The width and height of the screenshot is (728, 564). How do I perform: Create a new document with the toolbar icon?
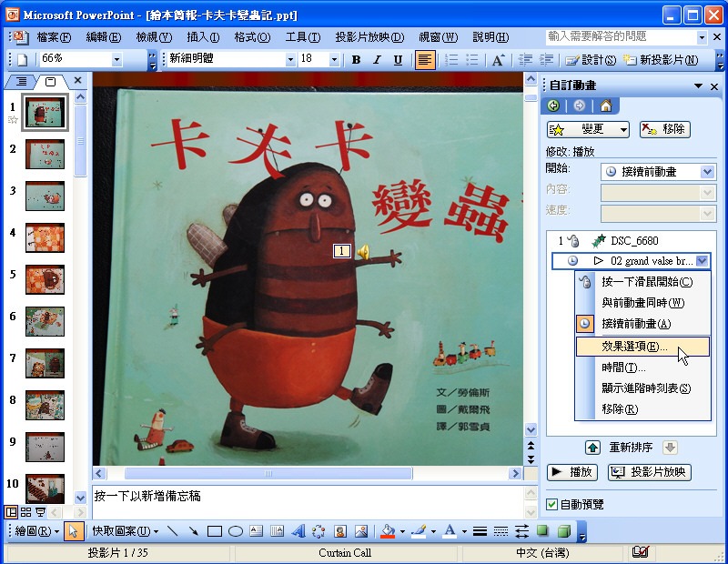22,59
